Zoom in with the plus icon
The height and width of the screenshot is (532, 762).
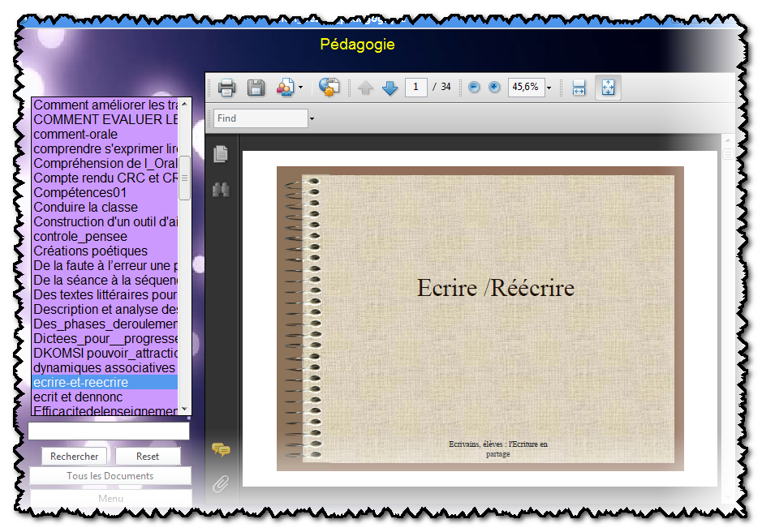pyautogui.click(x=494, y=88)
